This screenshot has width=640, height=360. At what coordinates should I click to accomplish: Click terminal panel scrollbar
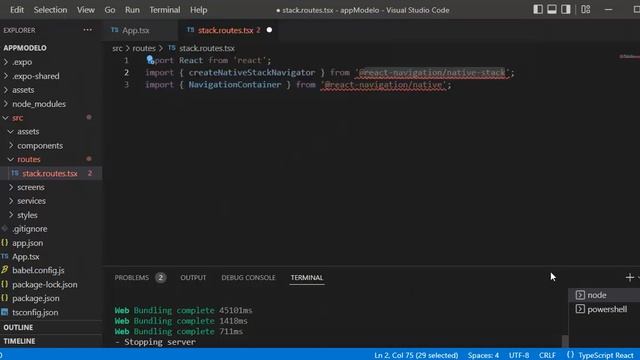click(564, 341)
